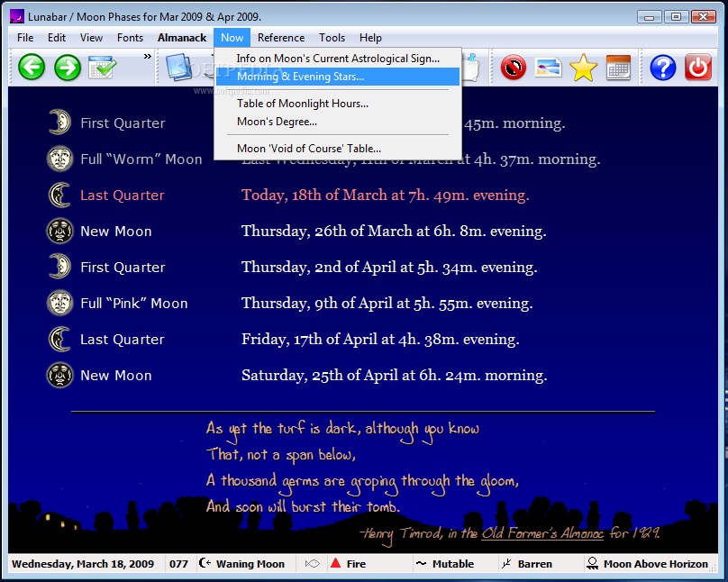Click the top First Quarter moon icon
Screen dimensions: 728x582
tap(59, 122)
